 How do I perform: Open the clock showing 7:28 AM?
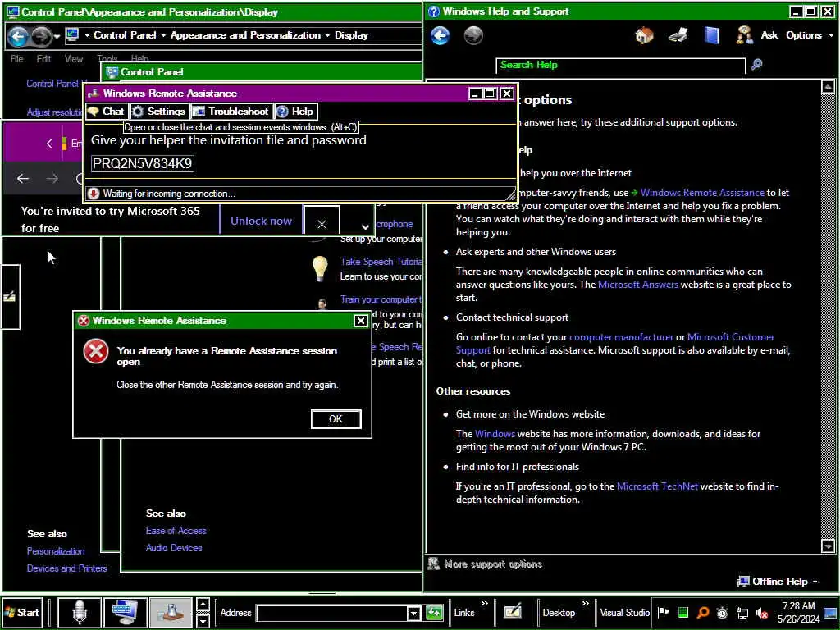point(798,612)
